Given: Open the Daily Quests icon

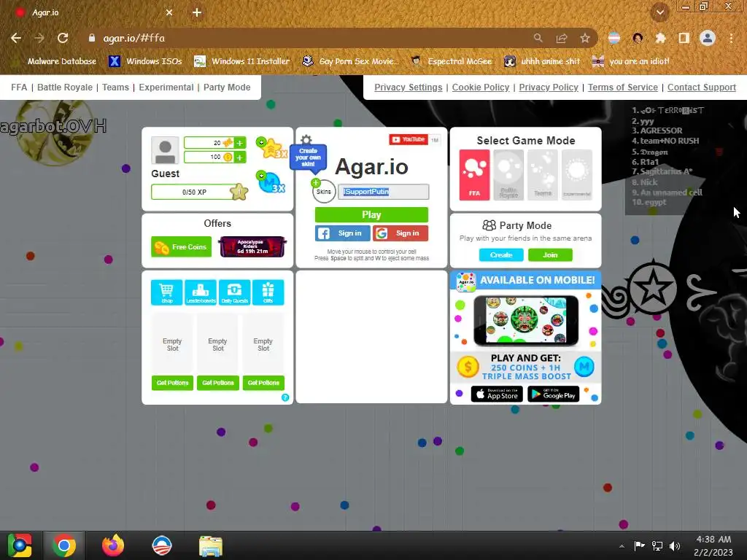Looking at the screenshot, I should tap(234, 292).
